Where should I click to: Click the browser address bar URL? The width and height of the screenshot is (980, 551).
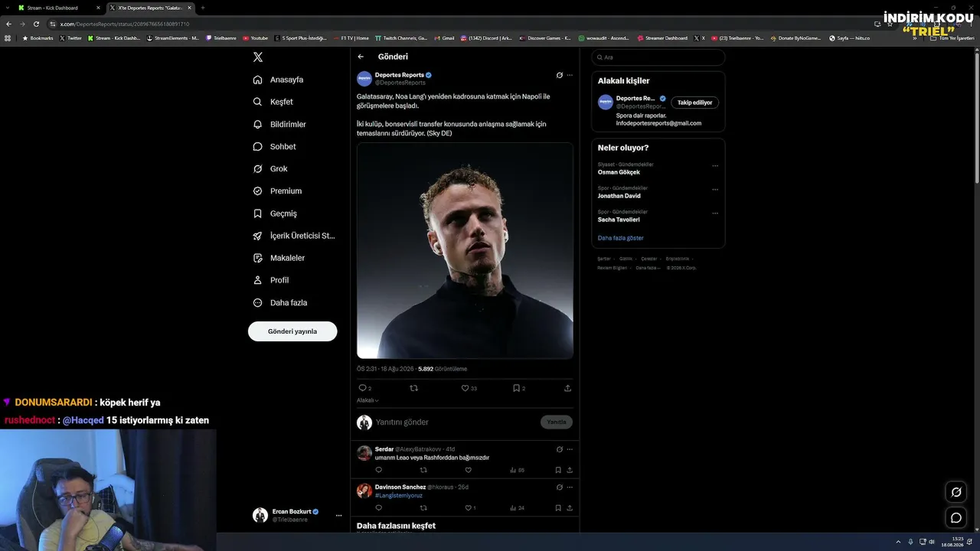tap(125, 24)
